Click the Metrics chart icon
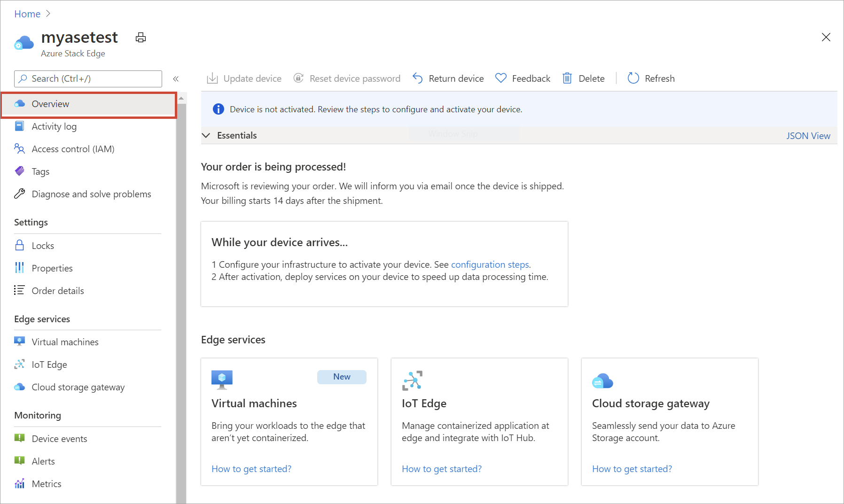 pos(19,483)
